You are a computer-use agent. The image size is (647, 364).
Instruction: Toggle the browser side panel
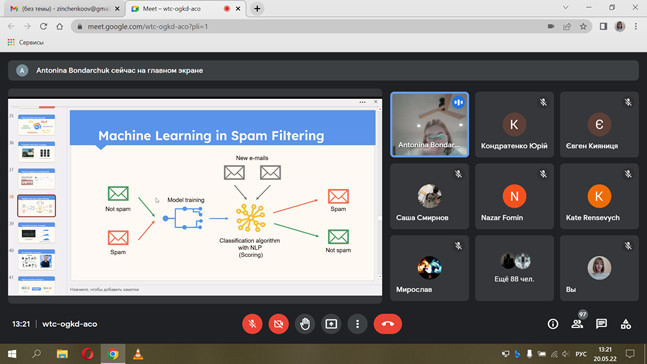point(603,26)
